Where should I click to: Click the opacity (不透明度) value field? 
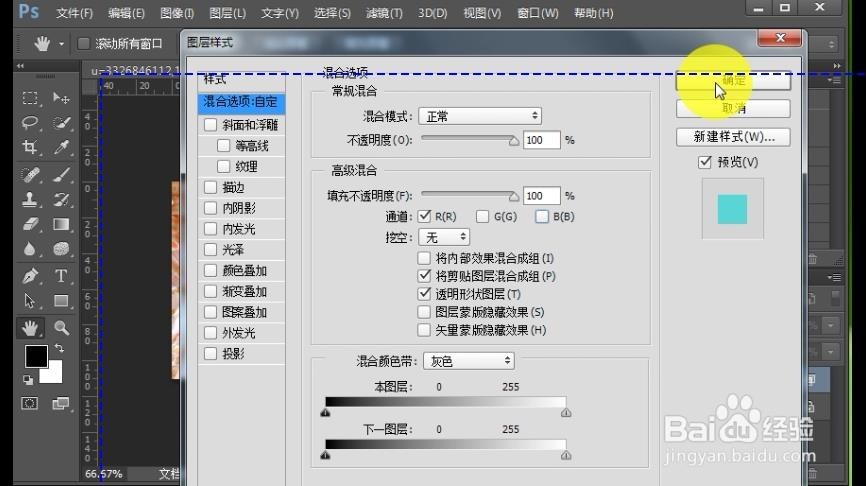542,140
